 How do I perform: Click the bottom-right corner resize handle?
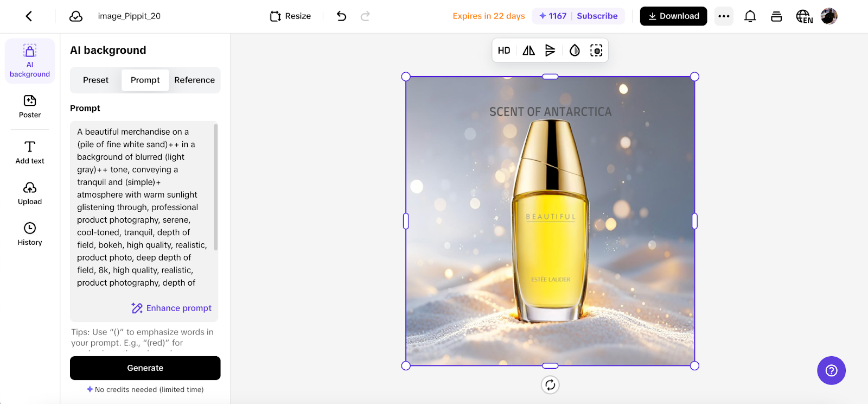tap(694, 365)
